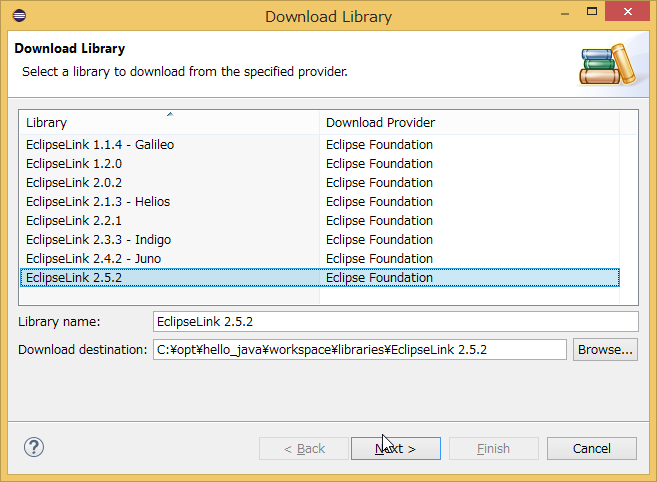Click the Browse... button

[x=605, y=350]
